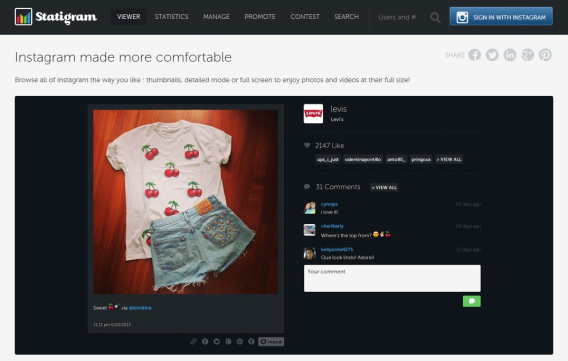Share page on LinkedIn at top
The image size is (568, 361).
tap(510, 55)
